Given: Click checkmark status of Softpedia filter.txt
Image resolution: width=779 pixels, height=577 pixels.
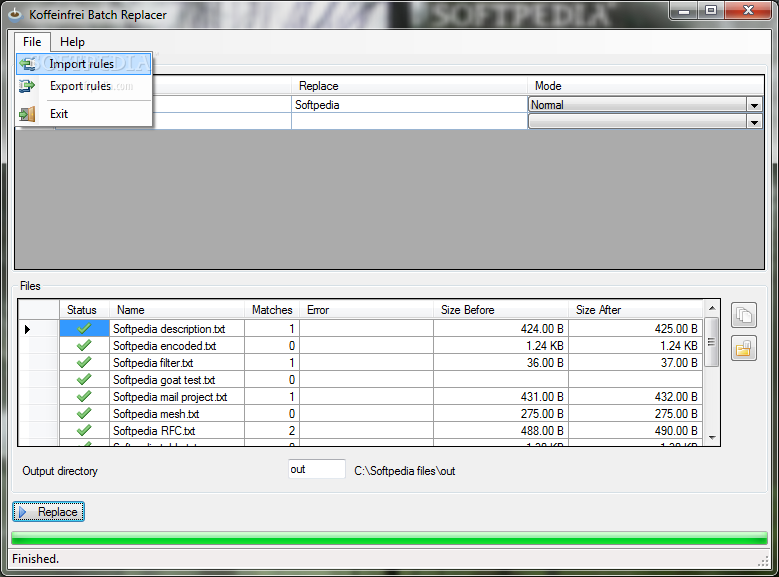Looking at the screenshot, I should pyautogui.click(x=84, y=362).
